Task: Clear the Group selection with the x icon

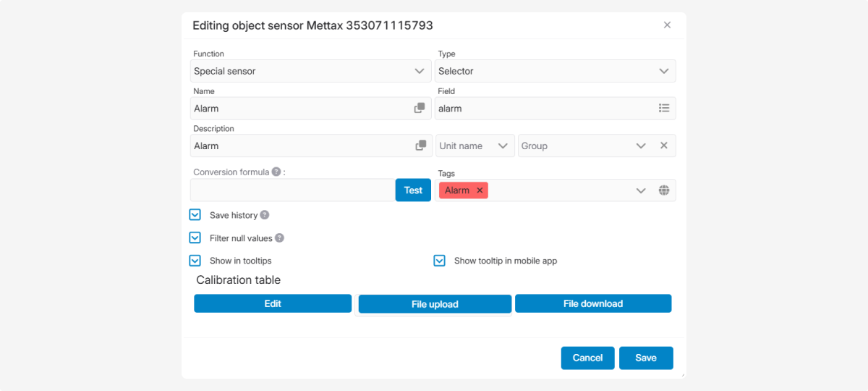Action: [663, 146]
